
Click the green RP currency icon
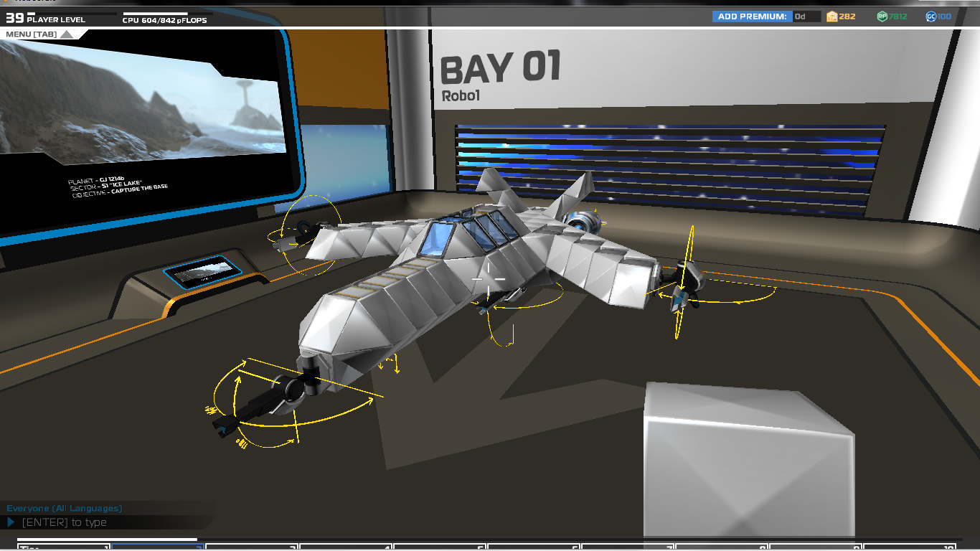point(882,17)
